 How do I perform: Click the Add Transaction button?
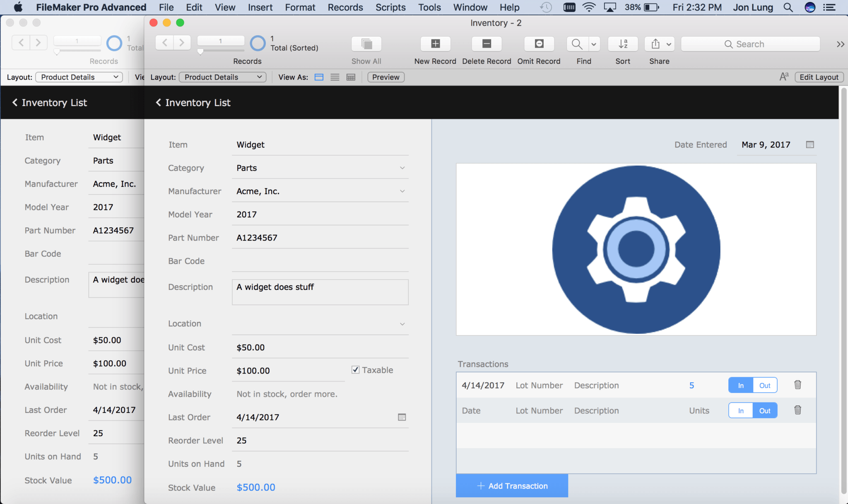click(512, 486)
